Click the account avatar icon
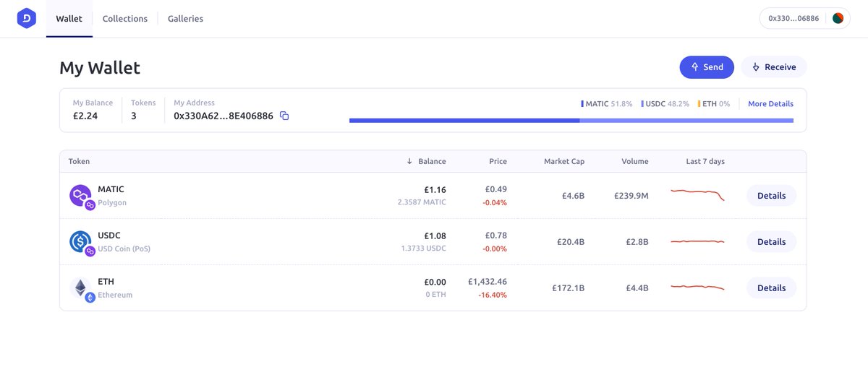This screenshot has height=367, width=868. tap(838, 18)
